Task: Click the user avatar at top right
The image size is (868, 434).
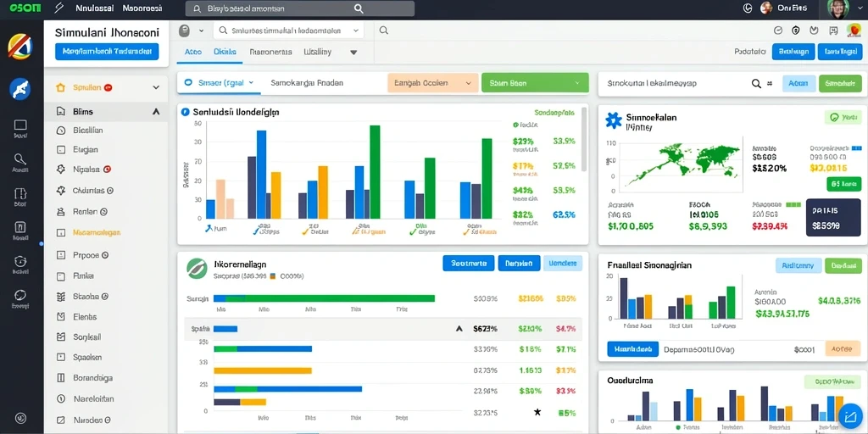Action: pos(837,8)
